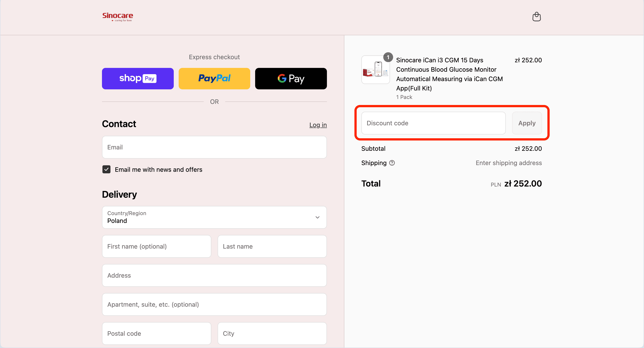Click the Sinocare iCan i3 CGM product title
644x348 pixels.
coord(449,74)
